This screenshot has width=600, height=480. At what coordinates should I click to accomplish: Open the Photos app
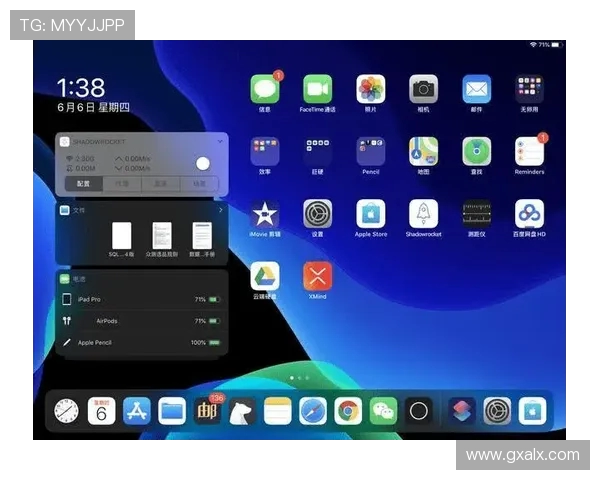pos(371,89)
